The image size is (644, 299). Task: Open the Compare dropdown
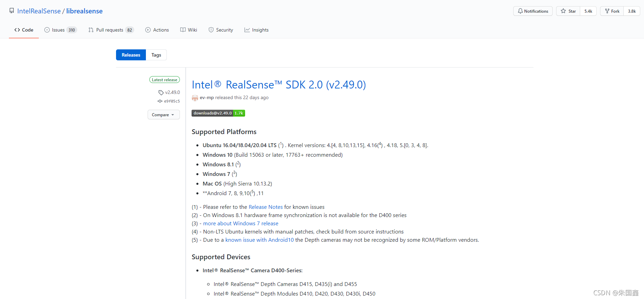click(x=164, y=115)
